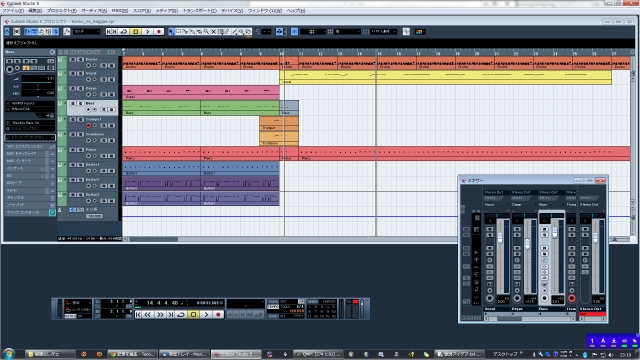
Task: Mute the Drums track
Action: click(73, 60)
